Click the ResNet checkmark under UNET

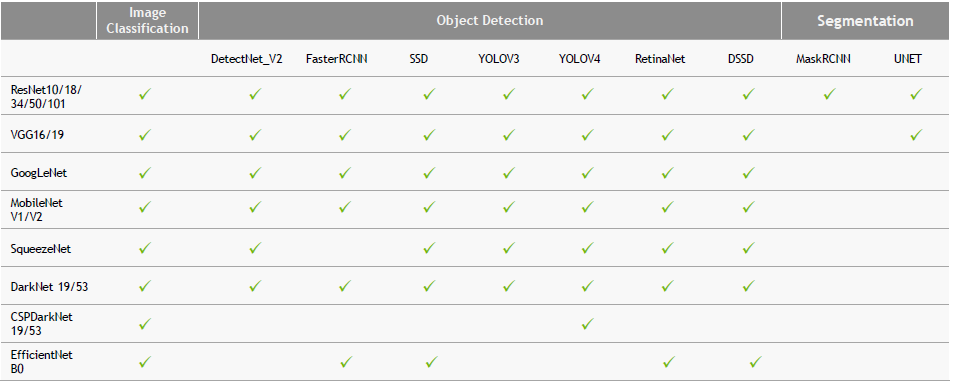point(916,94)
